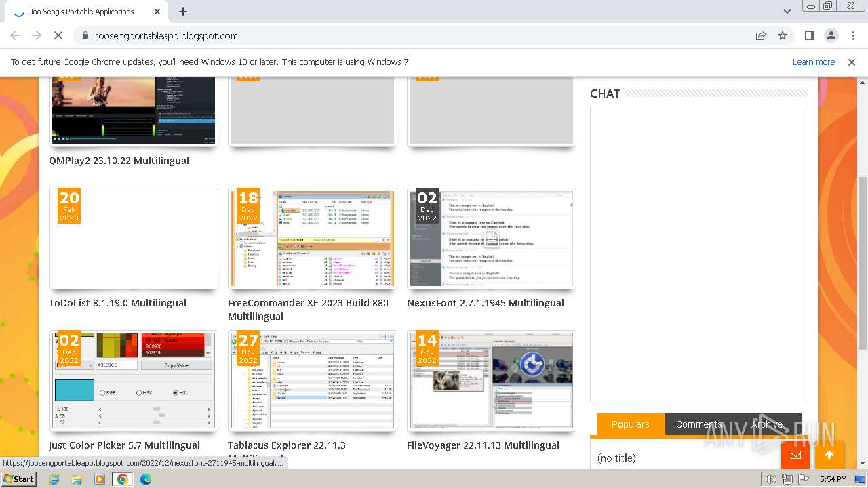Click the 18 Dec 2022 date badge

click(x=248, y=206)
